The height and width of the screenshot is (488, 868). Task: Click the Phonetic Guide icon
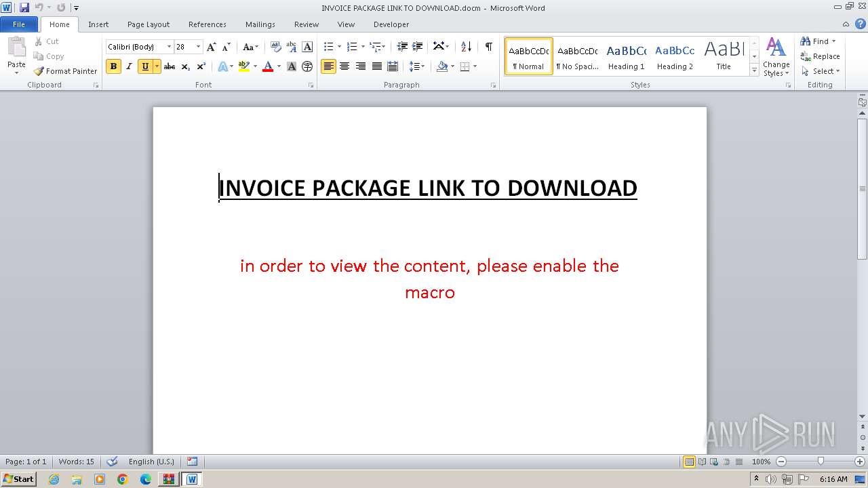292,47
